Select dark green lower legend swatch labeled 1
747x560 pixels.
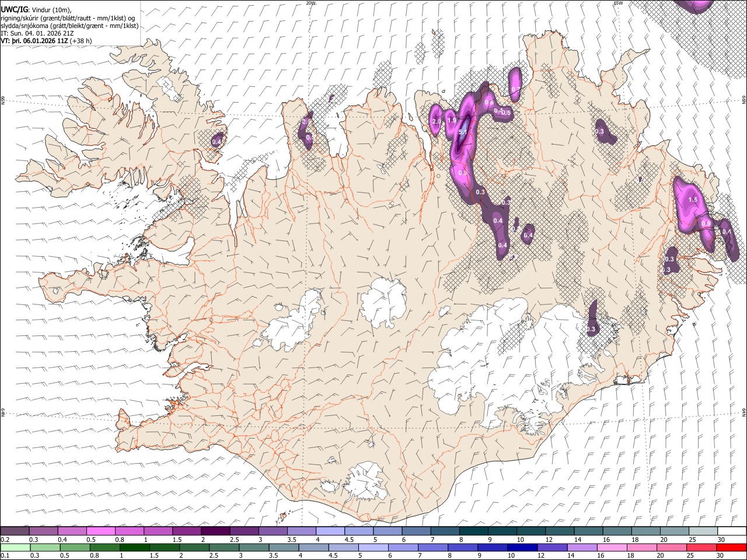[x=135, y=547]
